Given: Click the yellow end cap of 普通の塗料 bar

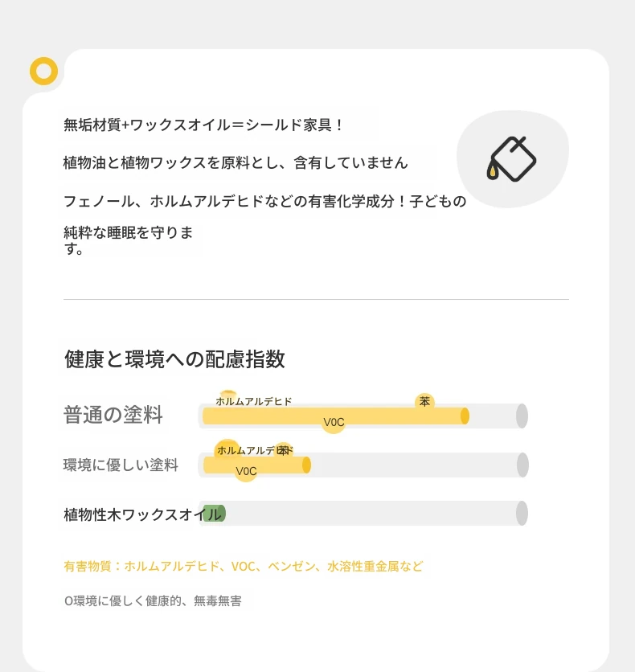Looking at the screenshot, I should [465, 416].
